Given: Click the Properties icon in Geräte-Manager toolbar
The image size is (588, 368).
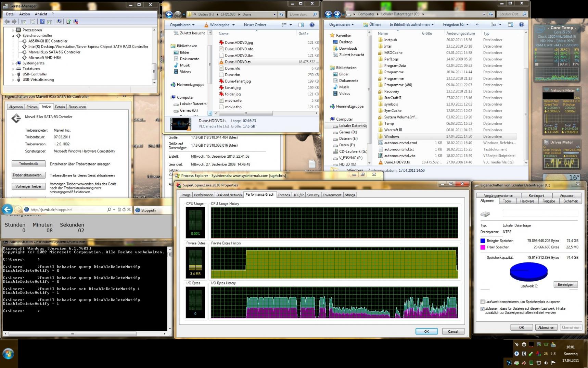Looking at the screenshot, I should (x=33, y=22).
